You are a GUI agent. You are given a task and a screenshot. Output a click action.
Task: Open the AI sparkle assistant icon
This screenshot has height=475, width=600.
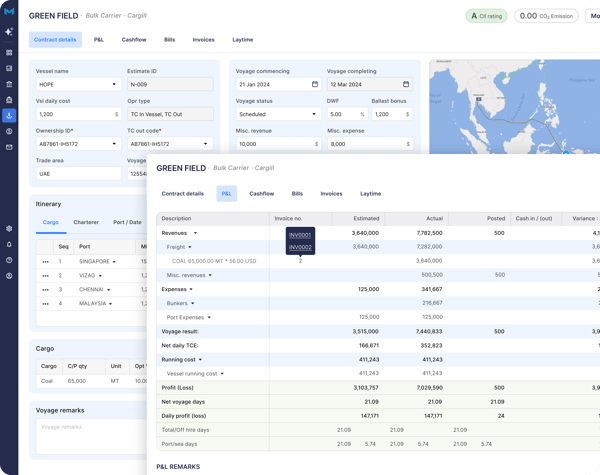pos(9,31)
